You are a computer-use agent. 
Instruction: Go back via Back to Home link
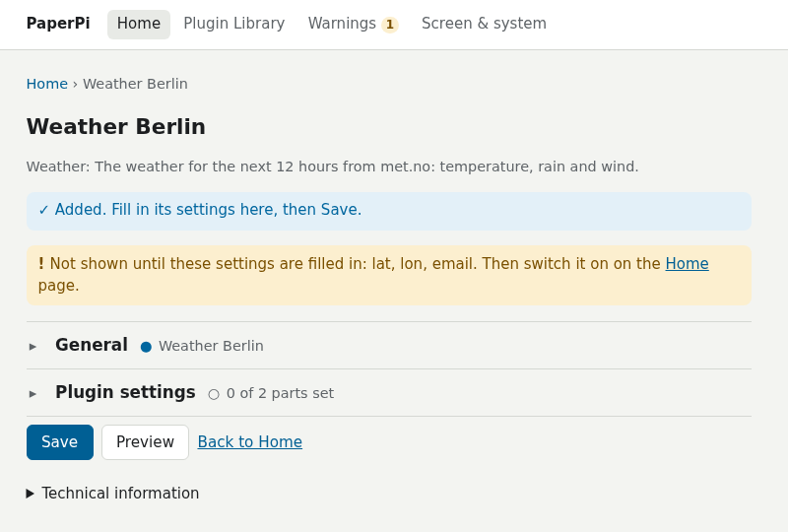coord(250,442)
